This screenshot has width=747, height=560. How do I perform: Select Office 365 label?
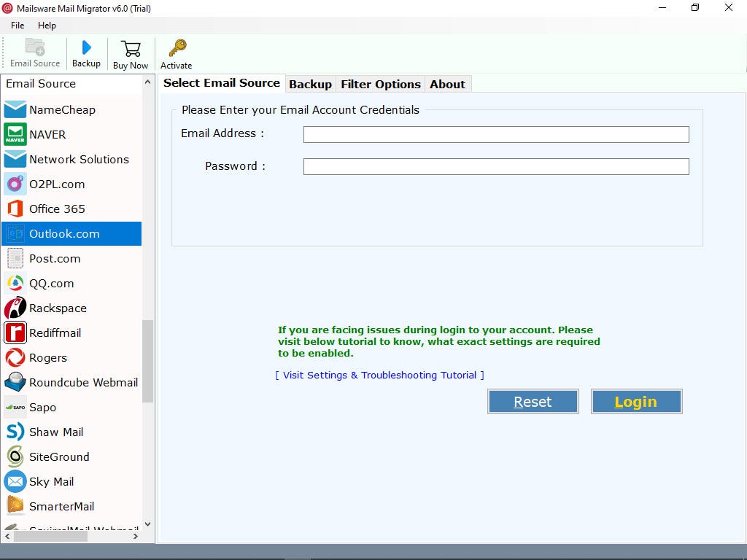pyautogui.click(x=57, y=209)
